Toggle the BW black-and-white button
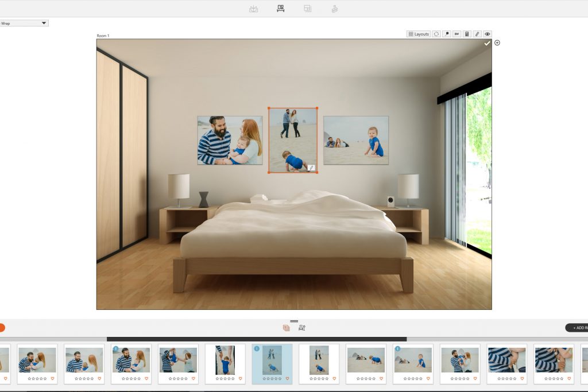 457,34
